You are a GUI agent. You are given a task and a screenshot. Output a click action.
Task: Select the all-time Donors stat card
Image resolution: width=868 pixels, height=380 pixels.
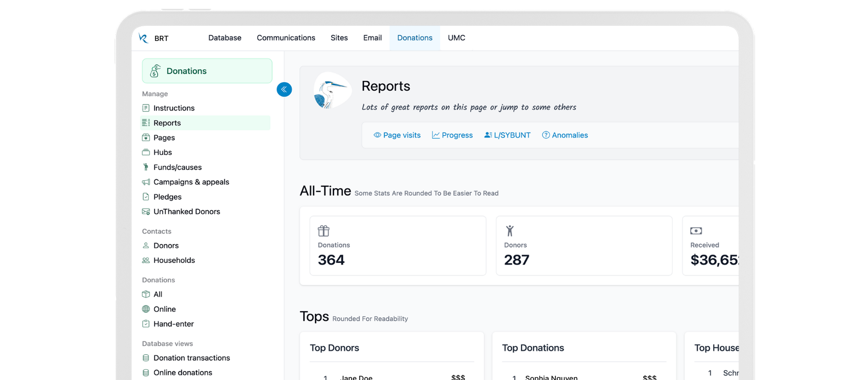(584, 246)
